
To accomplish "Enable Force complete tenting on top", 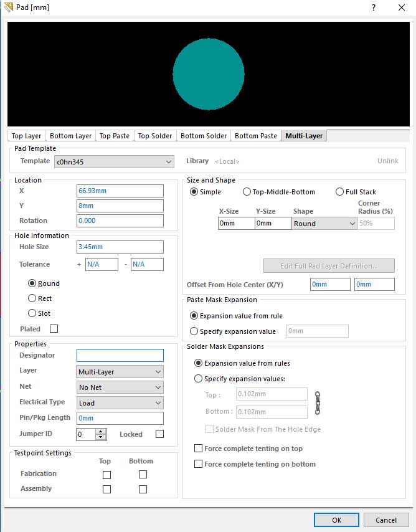I will pyautogui.click(x=199, y=449).
